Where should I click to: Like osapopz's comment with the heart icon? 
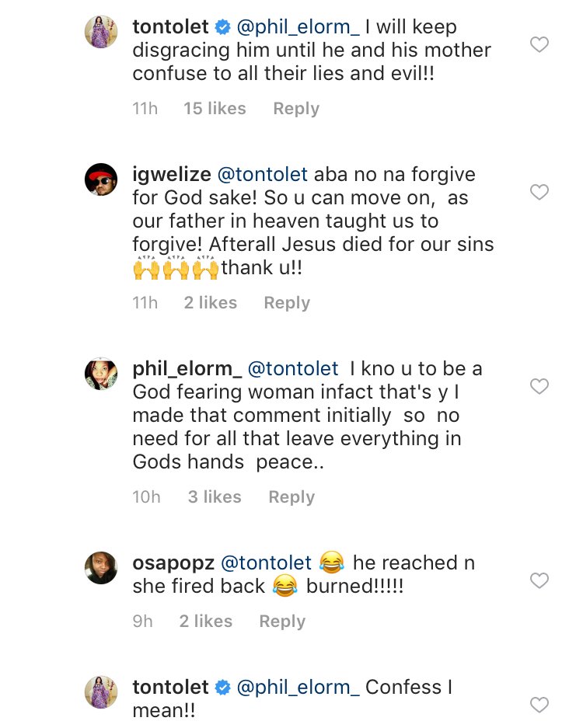[539, 580]
